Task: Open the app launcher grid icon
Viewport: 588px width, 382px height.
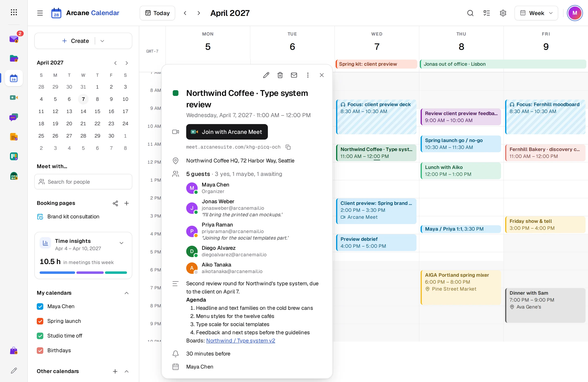Action: pyautogui.click(x=14, y=12)
